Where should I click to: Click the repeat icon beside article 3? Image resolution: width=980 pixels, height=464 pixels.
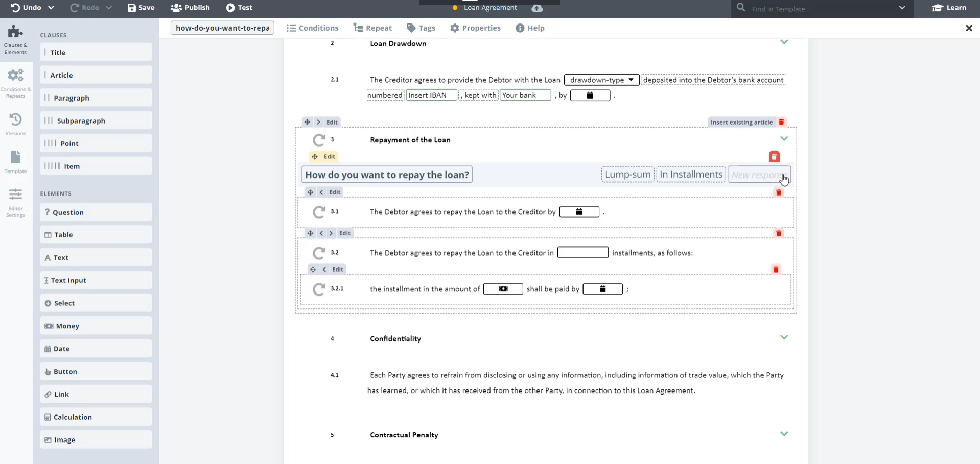coord(319,140)
